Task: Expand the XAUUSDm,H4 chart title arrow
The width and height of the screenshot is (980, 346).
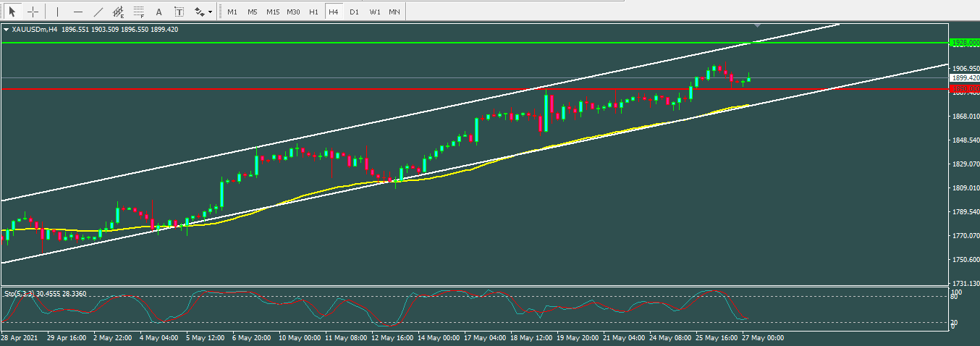Action: 7,30
